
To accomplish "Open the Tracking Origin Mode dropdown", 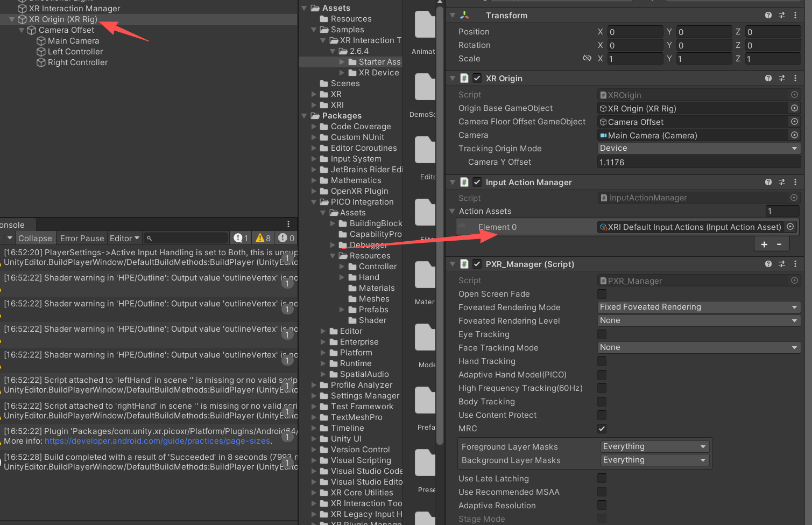I will [698, 148].
